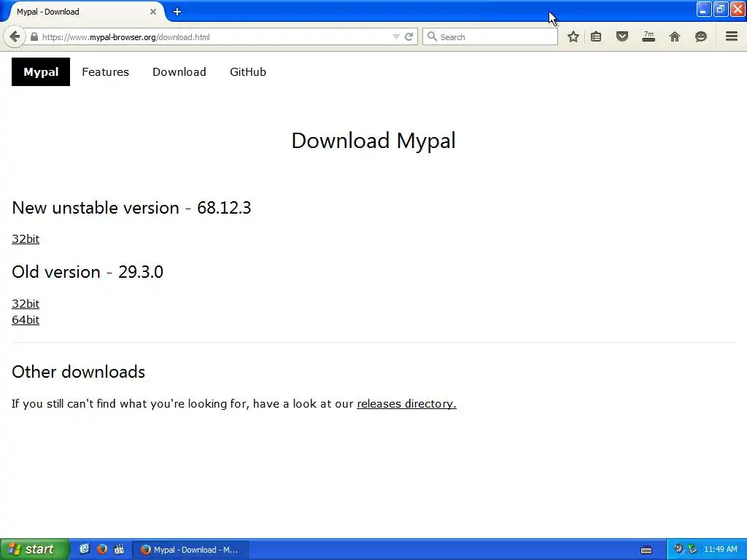This screenshot has height=560, width=747.
Task: Click the address bar URL
Action: pyautogui.click(x=125, y=37)
